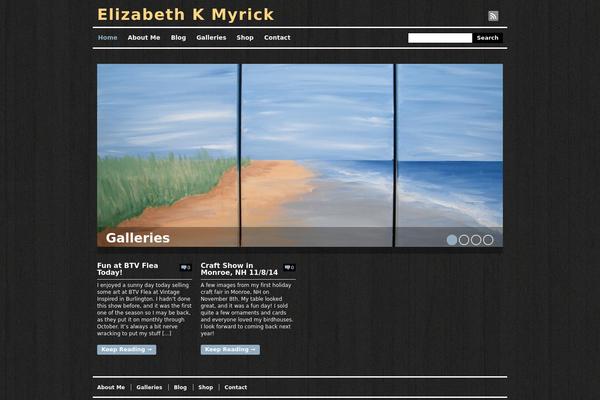600x400 pixels.
Task: Select the first slider dot indicator
Action: click(452, 240)
